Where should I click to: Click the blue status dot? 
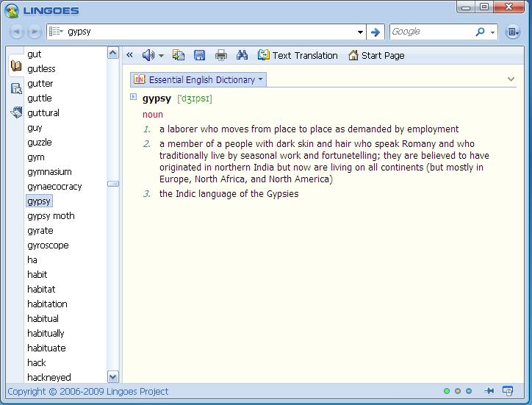point(469,391)
